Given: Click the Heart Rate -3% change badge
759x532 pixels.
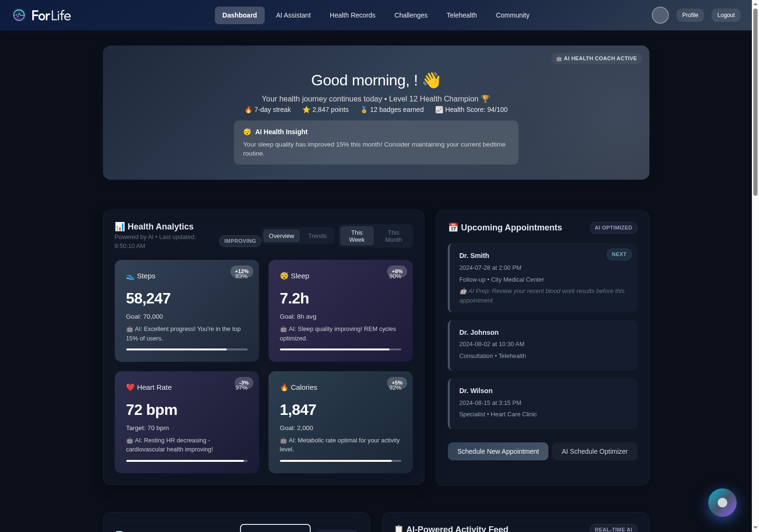Looking at the screenshot, I should (244, 383).
